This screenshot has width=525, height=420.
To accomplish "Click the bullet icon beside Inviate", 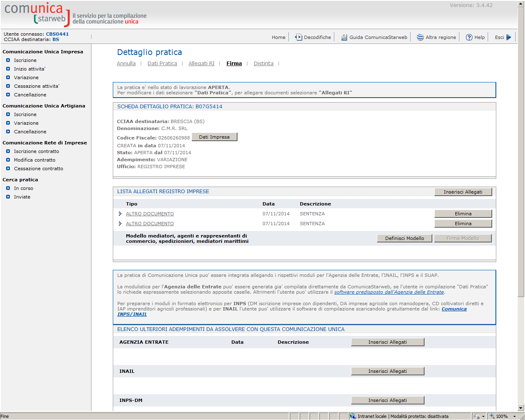I will pyautogui.click(x=8, y=197).
